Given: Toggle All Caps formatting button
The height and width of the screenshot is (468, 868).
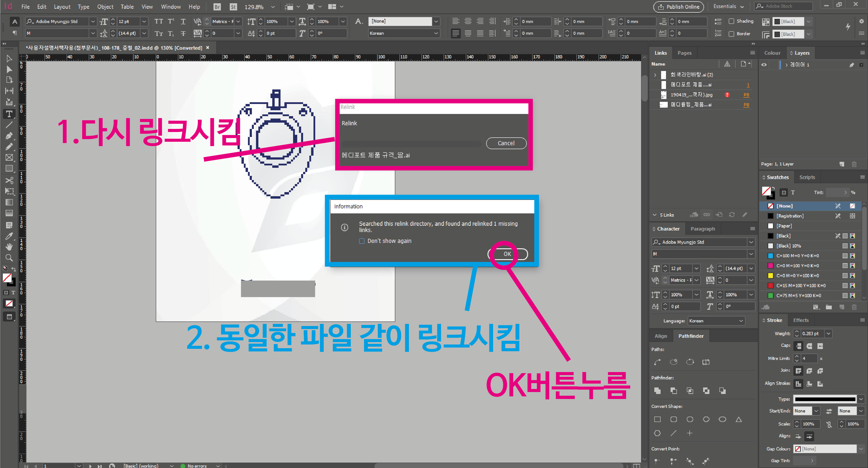Looking at the screenshot, I should tap(159, 21).
